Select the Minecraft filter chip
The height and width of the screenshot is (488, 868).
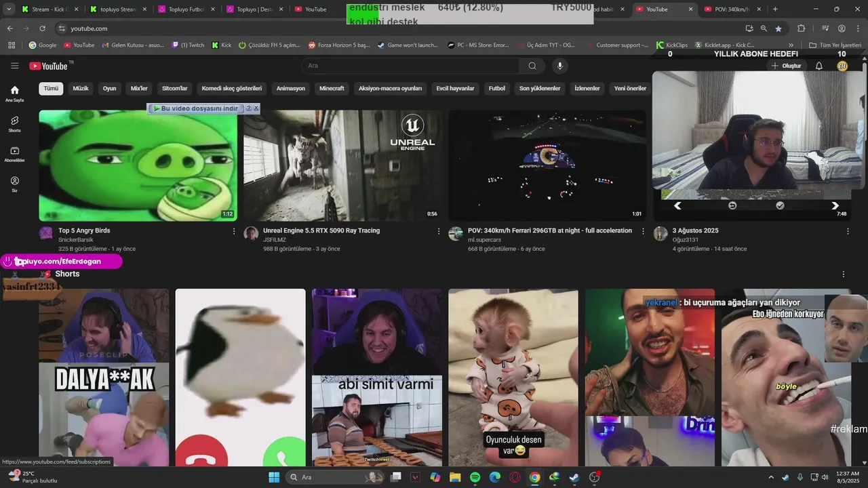click(x=332, y=88)
